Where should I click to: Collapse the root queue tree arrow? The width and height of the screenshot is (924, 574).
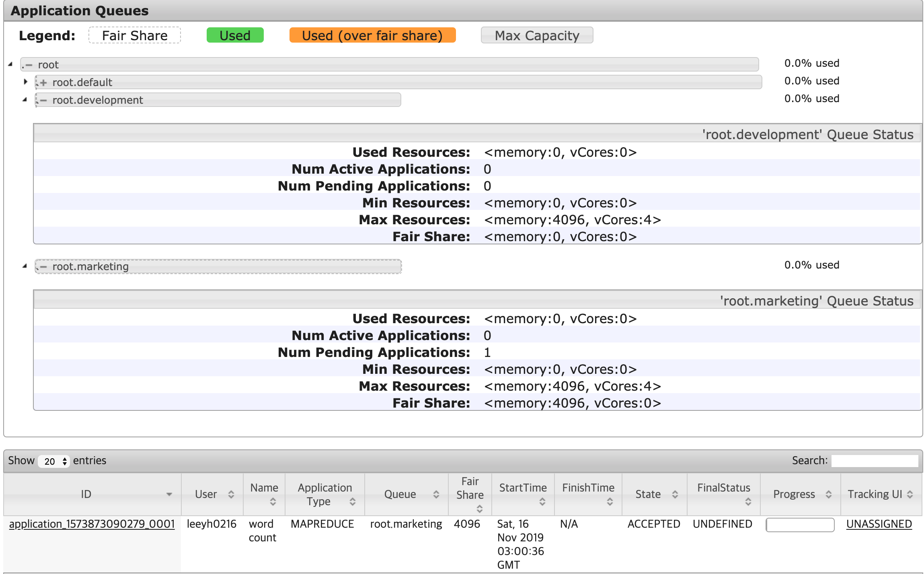10,64
